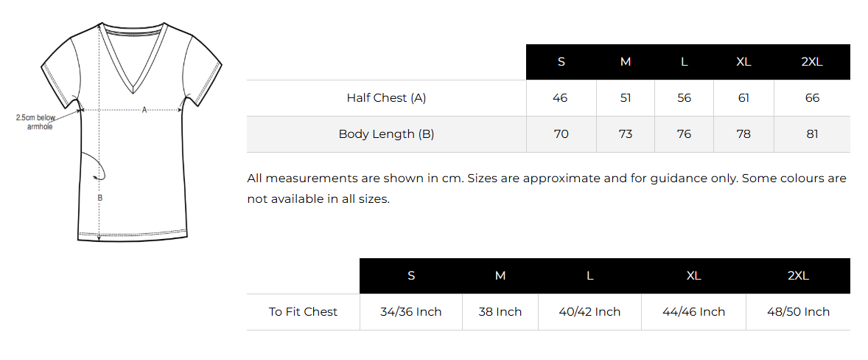
Task: Select the half chest value 66
Action: [x=812, y=98]
